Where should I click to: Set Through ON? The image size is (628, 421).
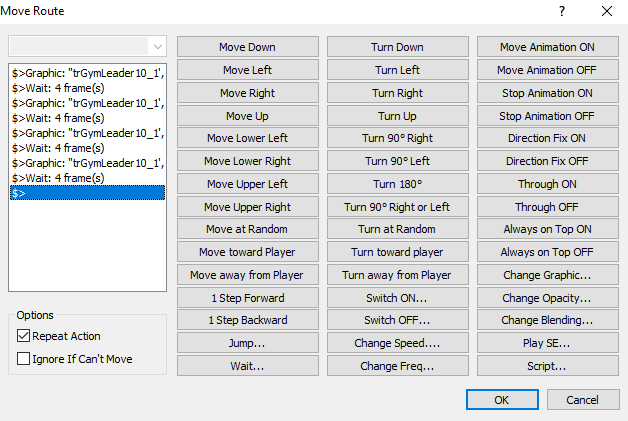click(546, 184)
